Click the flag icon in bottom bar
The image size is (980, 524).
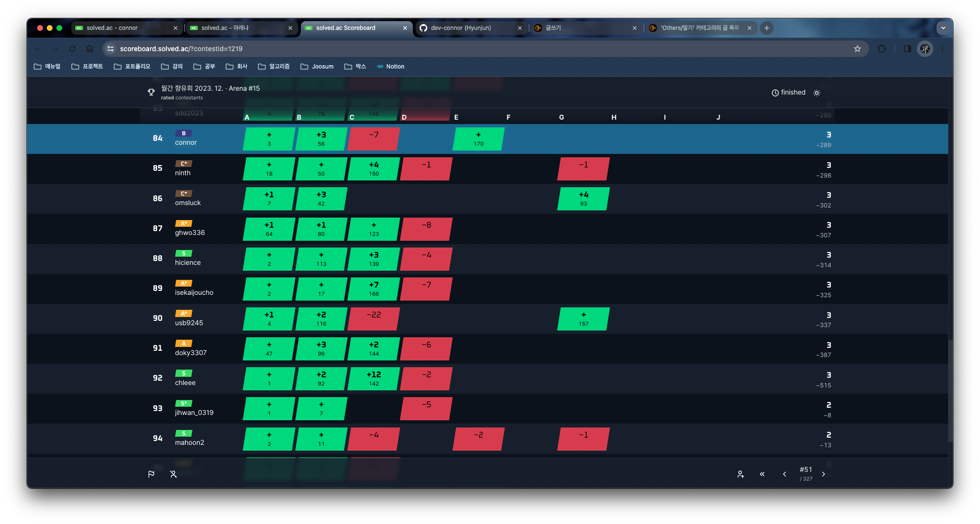point(151,474)
